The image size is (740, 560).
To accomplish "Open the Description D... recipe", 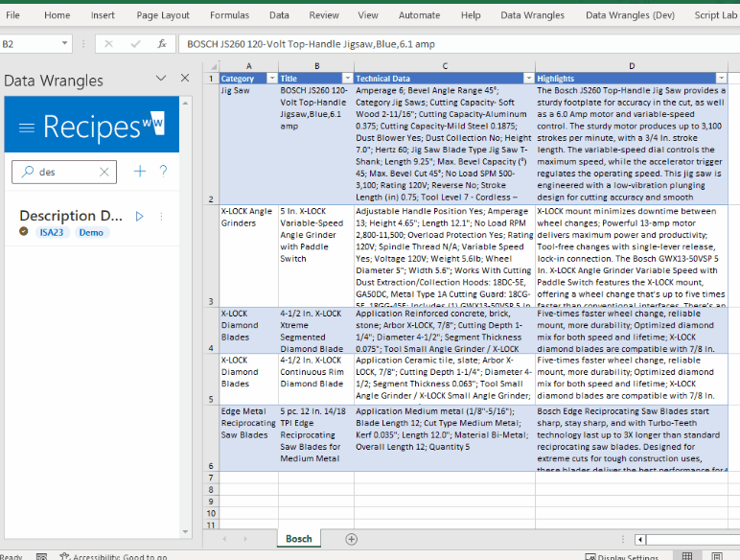I will (71, 216).
